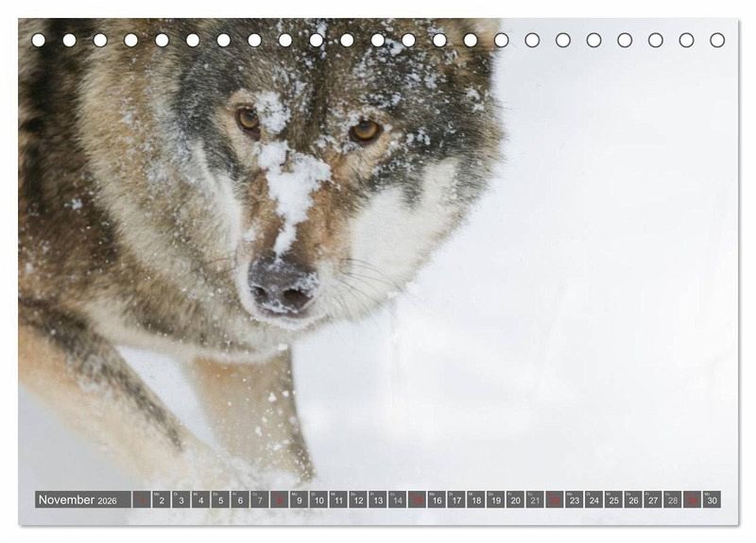The image size is (756, 543).
Task: Select the red Sunday cell before 9
Action: tap(279, 500)
